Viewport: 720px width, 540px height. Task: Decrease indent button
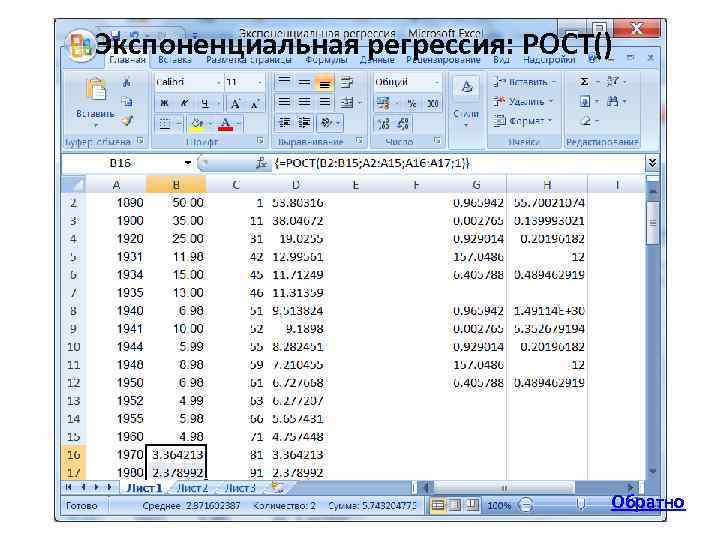[284, 122]
